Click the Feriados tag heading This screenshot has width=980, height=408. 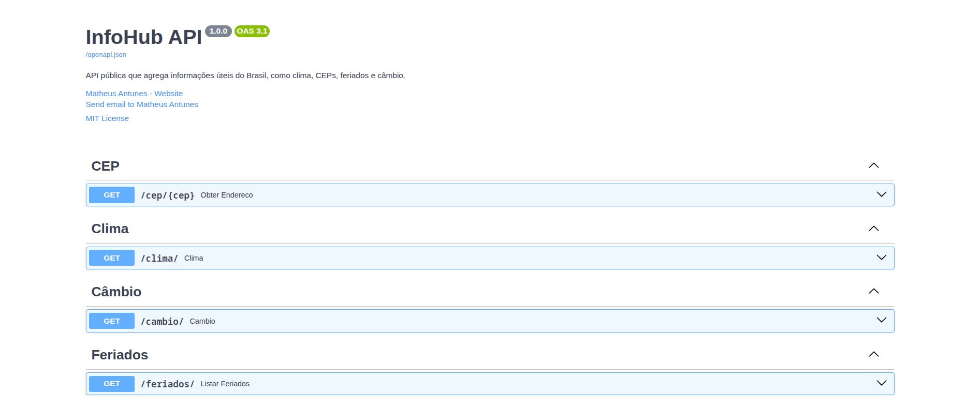[x=120, y=355]
